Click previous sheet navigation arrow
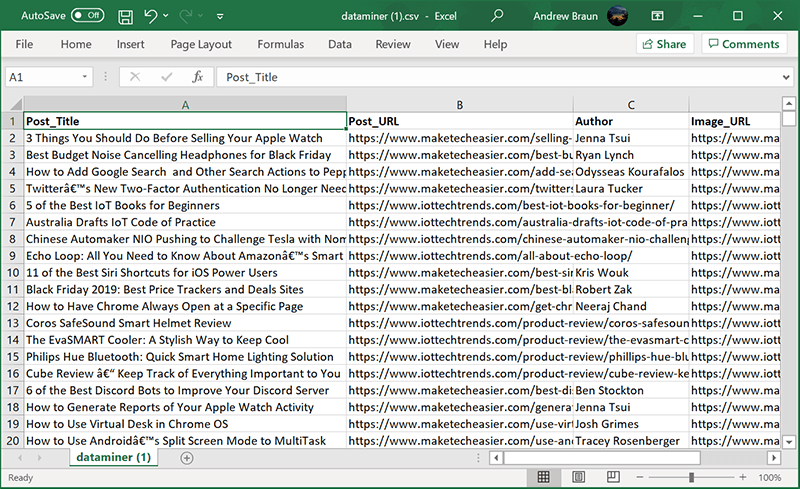 pyautogui.click(x=20, y=458)
